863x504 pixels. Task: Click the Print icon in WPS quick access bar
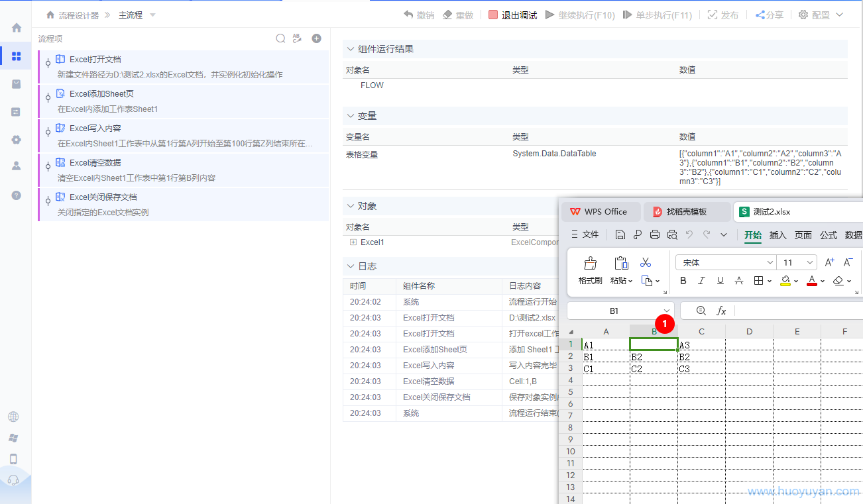655,234
